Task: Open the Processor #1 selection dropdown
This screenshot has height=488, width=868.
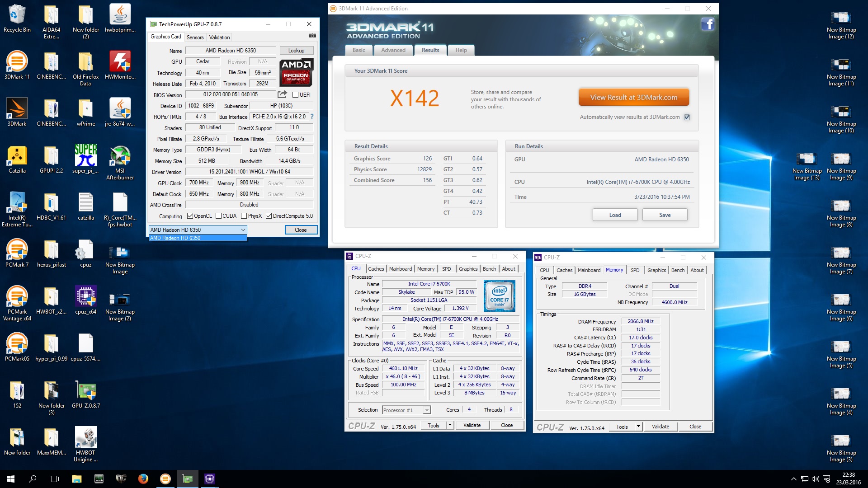Action: pyautogui.click(x=406, y=410)
